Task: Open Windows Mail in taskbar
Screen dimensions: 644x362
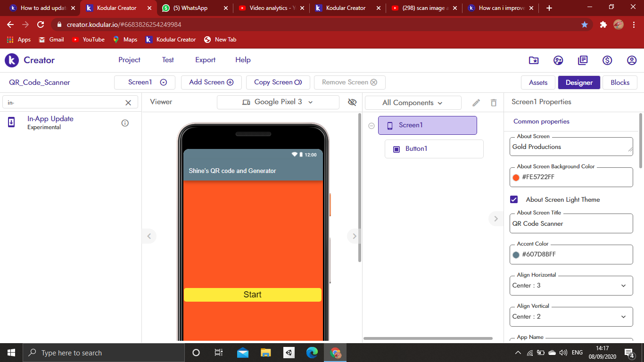Action: coord(243,353)
